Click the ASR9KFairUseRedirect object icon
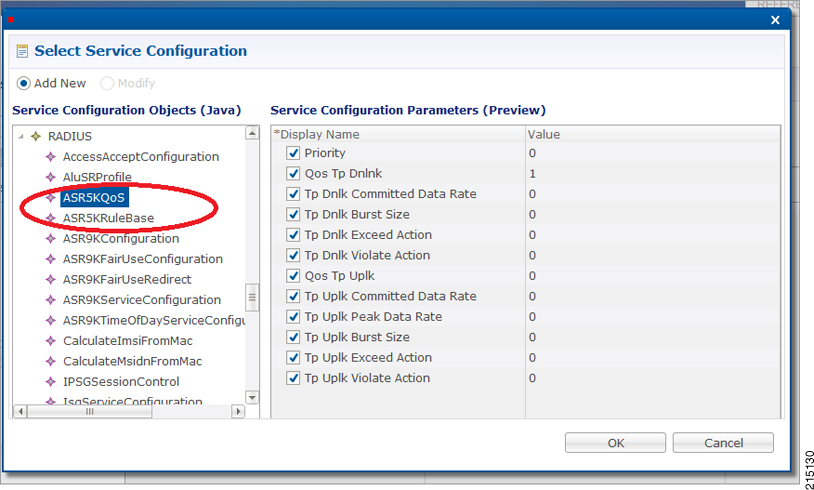Image resolution: width=814 pixels, height=490 pixels. coord(50,279)
